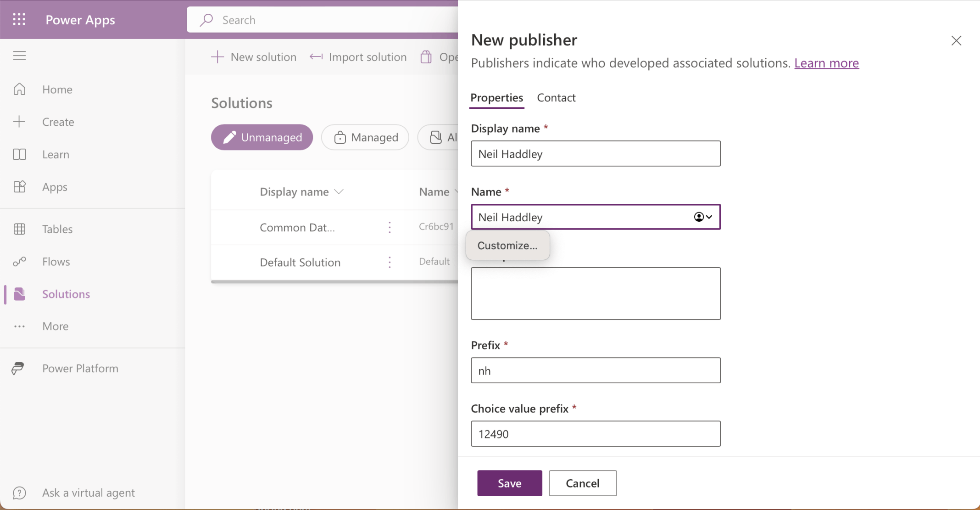Open the Learn section in sidebar
This screenshot has height=510, width=980.
56,155
